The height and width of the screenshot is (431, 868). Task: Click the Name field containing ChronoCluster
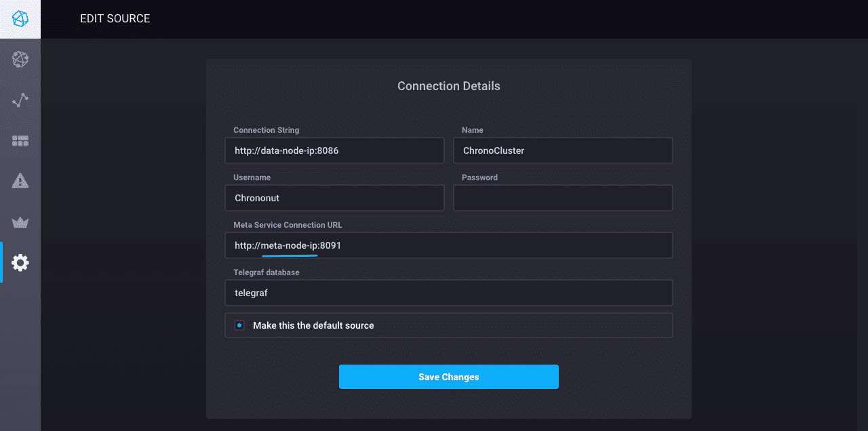pyautogui.click(x=562, y=150)
